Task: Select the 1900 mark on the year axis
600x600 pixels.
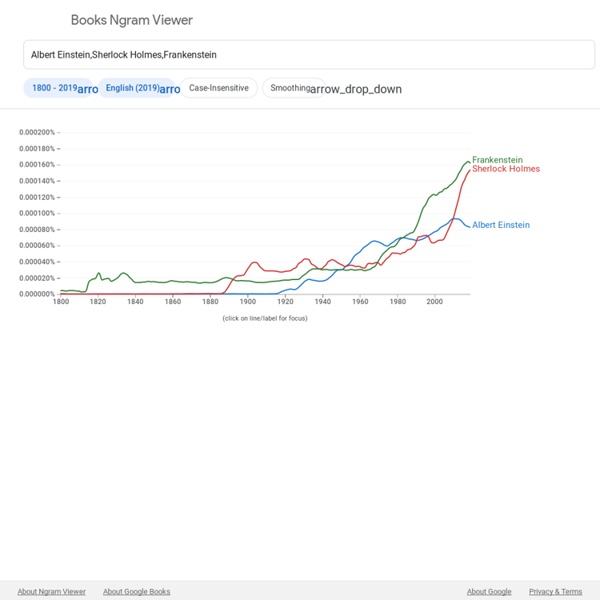Action: (x=248, y=302)
